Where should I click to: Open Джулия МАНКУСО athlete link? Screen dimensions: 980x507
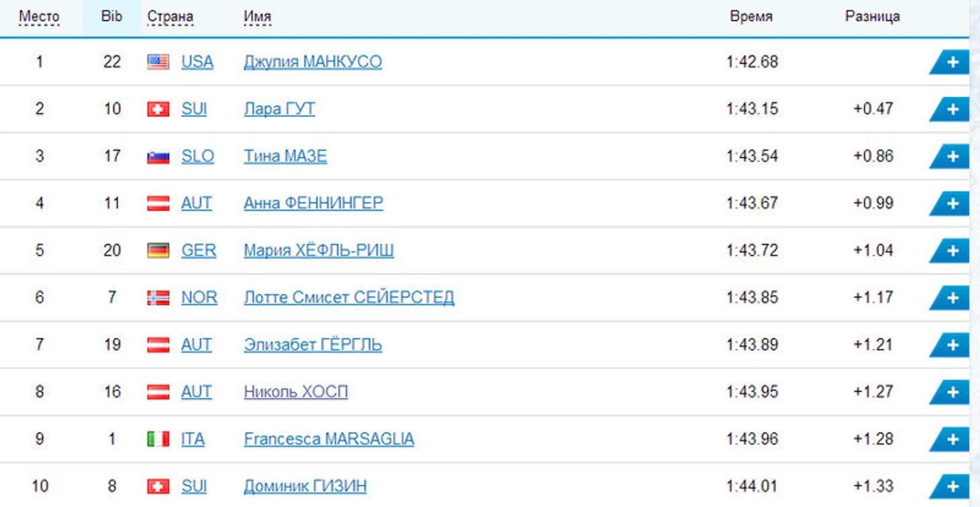(x=313, y=62)
